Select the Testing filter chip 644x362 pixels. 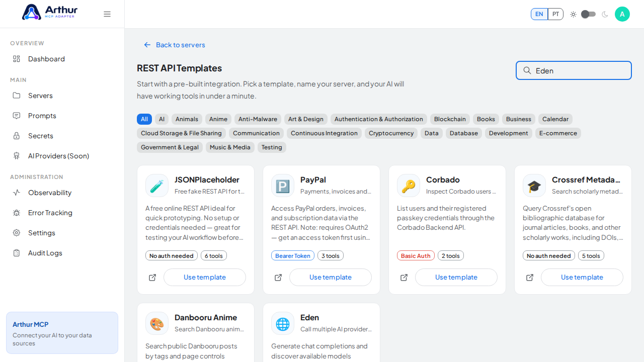click(x=272, y=147)
